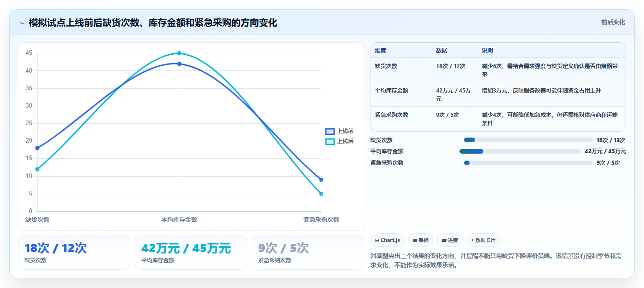This screenshot has height=288, width=644.
Task: Click the 缺货次数 progress bar
Action: [528, 140]
